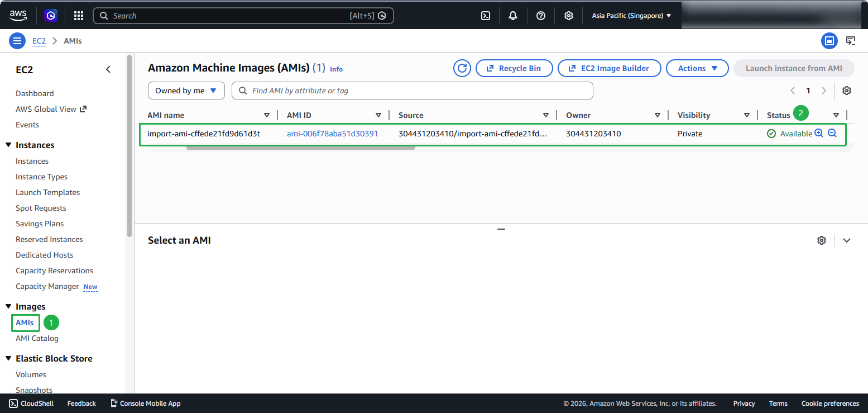Viewport: 868px width, 413px height.
Task: Click the screen chat icon at far top right
Action: pyautogui.click(x=851, y=41)
